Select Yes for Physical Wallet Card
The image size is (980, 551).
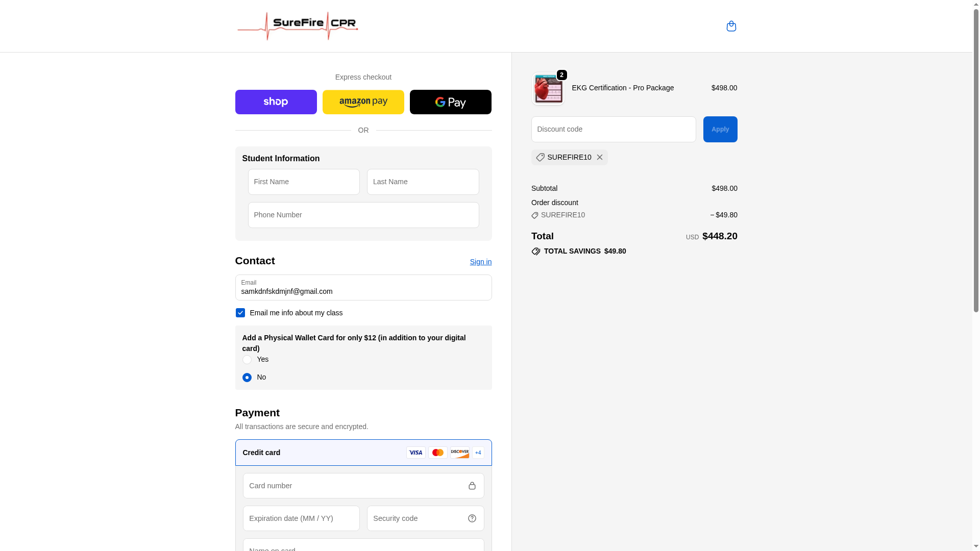click(247, 360)
